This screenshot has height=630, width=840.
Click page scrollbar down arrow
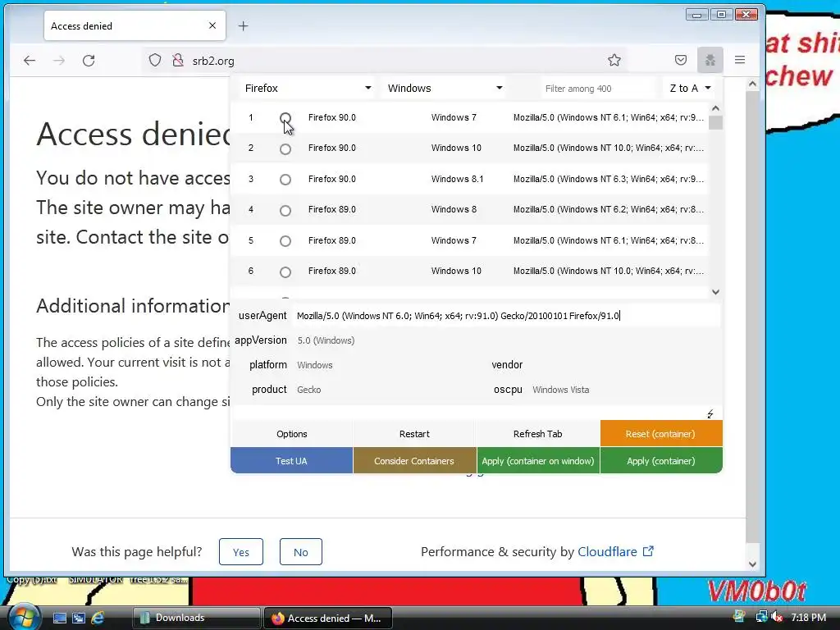point(752,564)
